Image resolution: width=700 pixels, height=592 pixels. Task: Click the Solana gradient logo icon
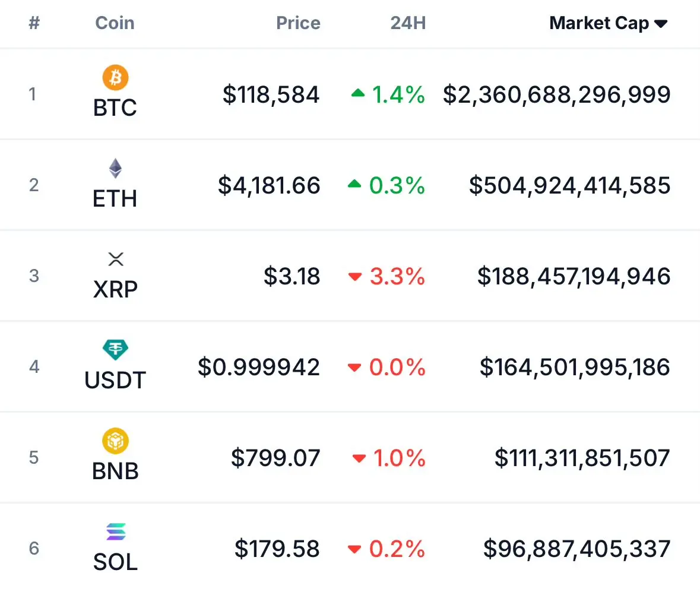pos(116,531)
